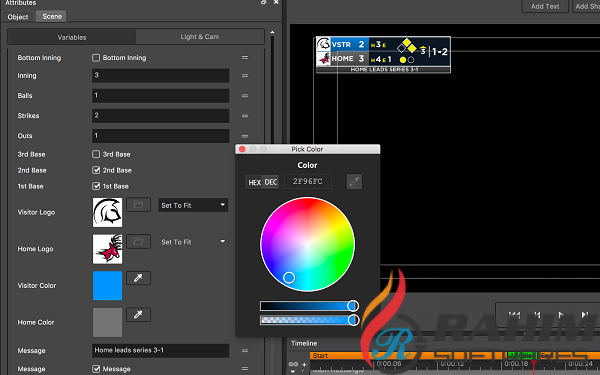Click into the Inning input field
The image size is (600, 375).
pos(160,76)
